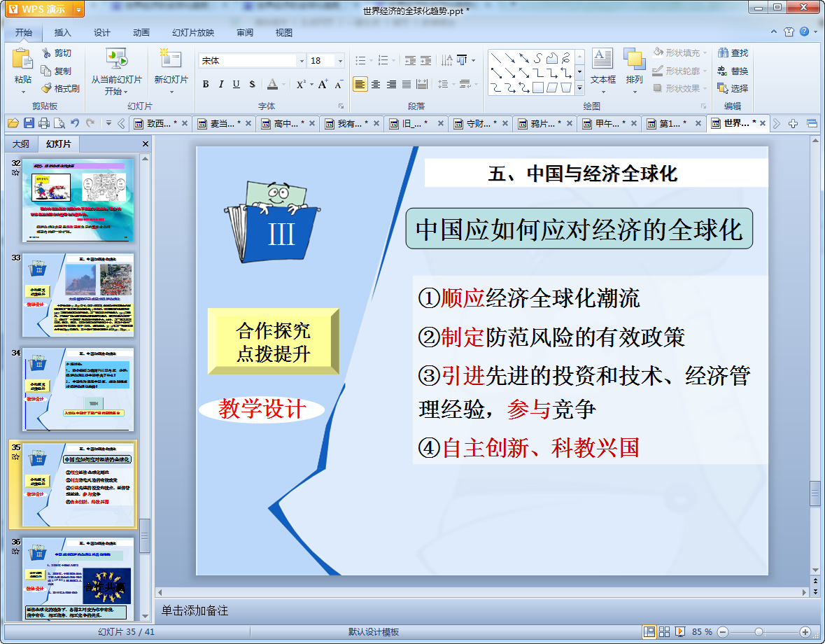Justify paragraph text alignment
This screenshot has width=825, height=644.
pos(407,84)
